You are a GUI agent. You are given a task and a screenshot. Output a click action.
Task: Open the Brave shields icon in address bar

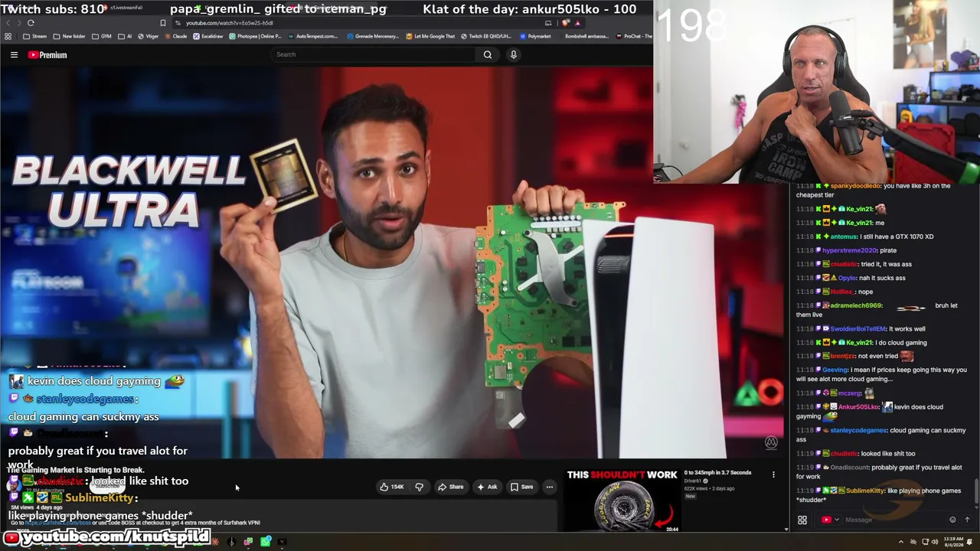(x=566, y=23)
